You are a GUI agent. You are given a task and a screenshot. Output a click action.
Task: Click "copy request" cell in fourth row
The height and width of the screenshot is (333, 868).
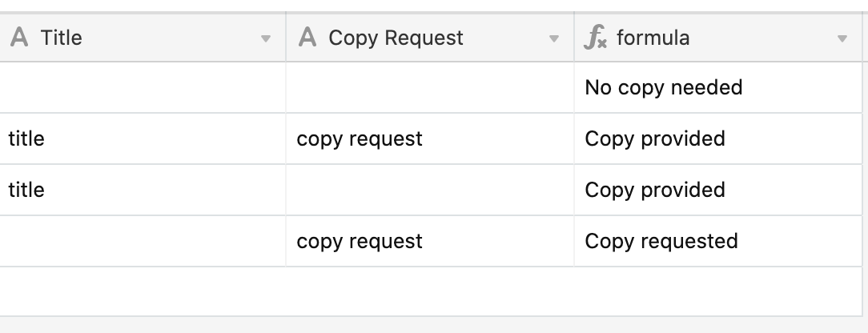[x=430, y=241]
